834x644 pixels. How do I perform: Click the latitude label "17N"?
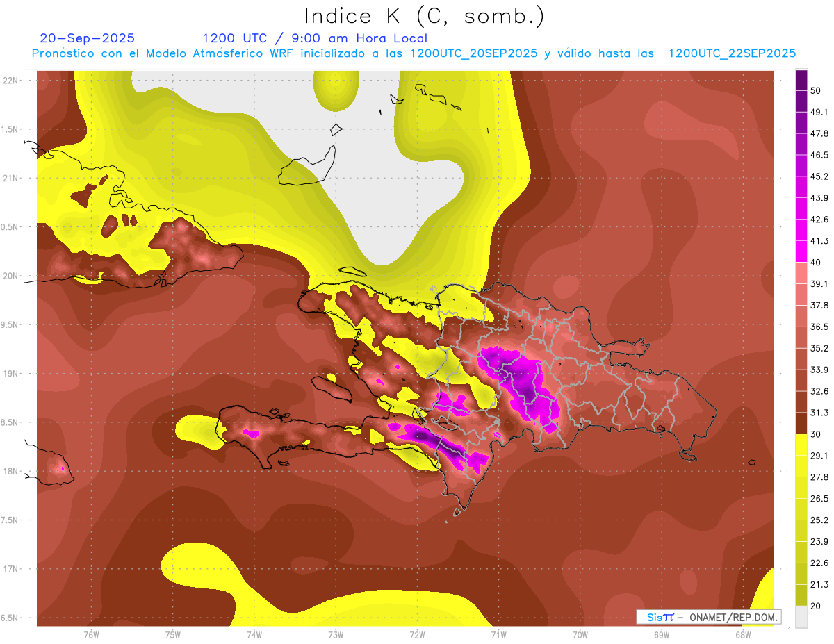tap(12, 569)
